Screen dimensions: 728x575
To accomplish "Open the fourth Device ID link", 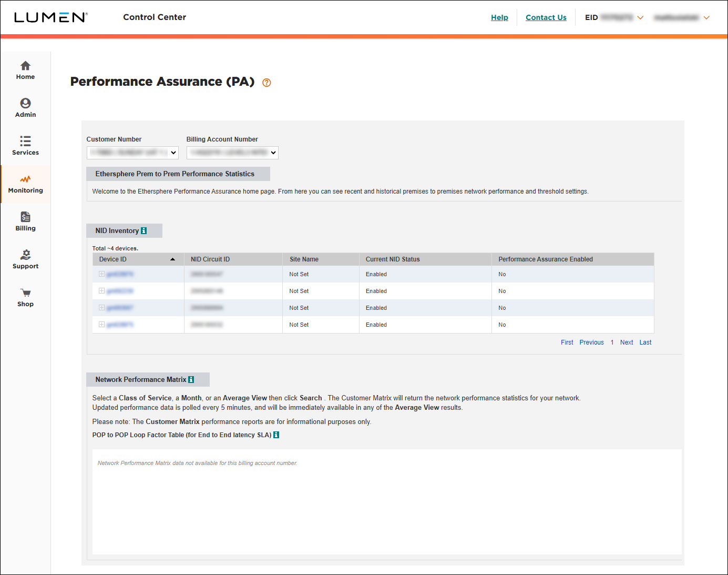I will pos(120,325).
